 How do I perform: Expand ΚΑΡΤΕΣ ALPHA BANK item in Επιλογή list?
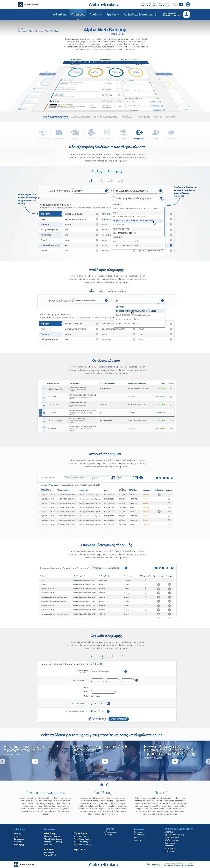click(x=97, y=214)
